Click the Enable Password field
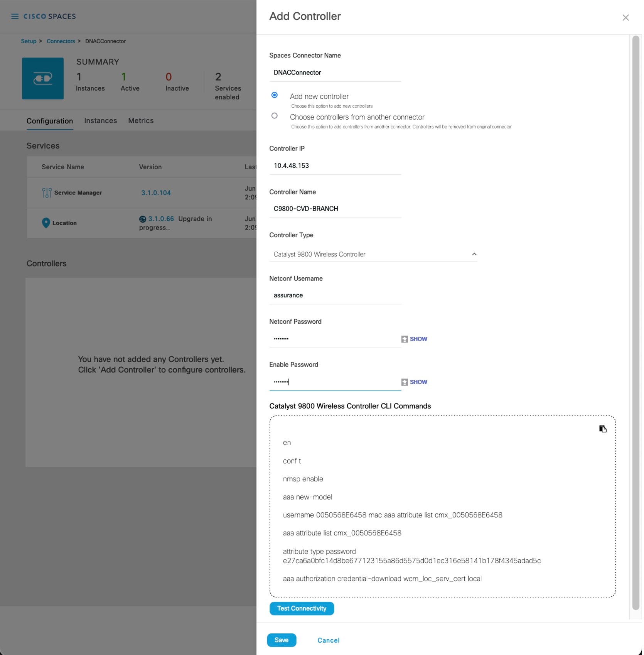This screenshot has width=644, height=655. pyautogui.click(x=335, y=382)
